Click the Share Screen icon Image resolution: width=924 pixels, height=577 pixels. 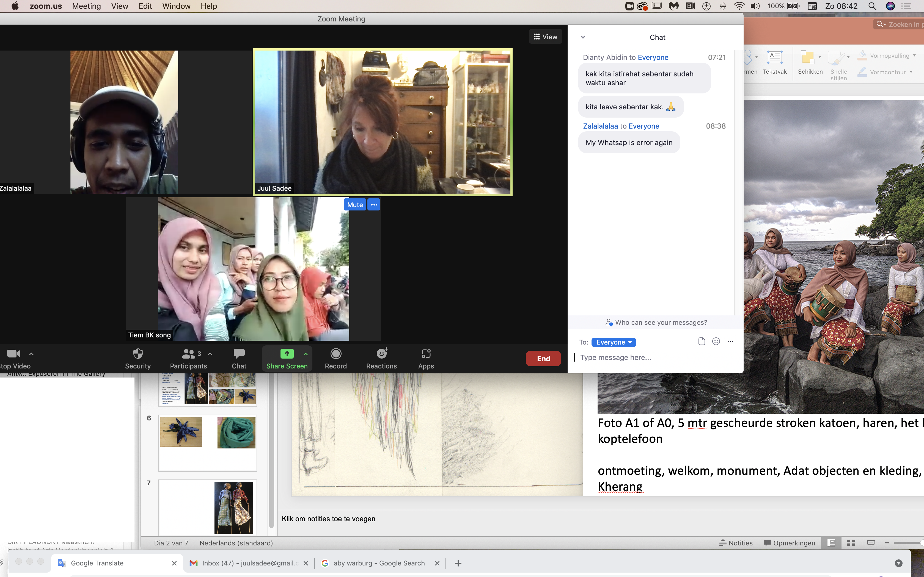pos(287,354)
